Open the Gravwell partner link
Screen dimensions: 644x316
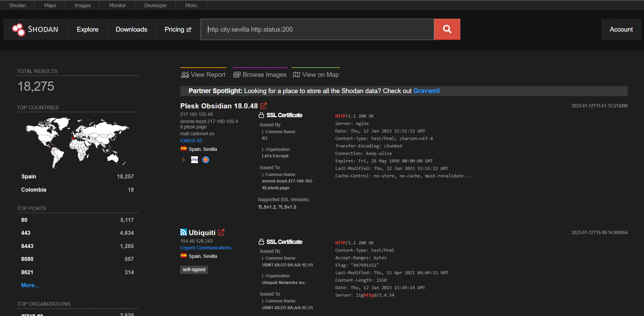426,91
